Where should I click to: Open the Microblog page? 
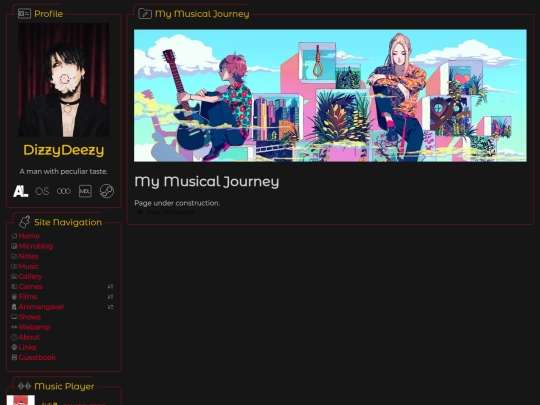coord(36,246)
